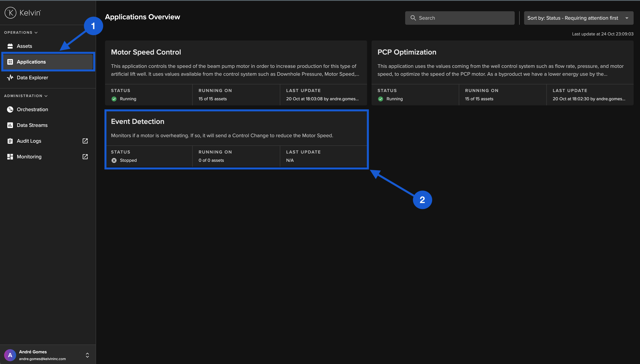Image resolution: width=640 pixels, height=364 pixels.
Task: Navigate to the Assets section
Action: point(24,46)
